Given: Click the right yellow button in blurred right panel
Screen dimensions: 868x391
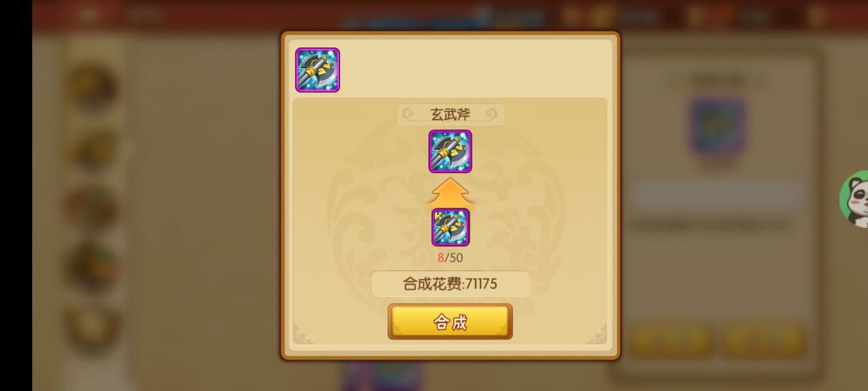Looking at the screenshot, I should (x=764, y=340).
